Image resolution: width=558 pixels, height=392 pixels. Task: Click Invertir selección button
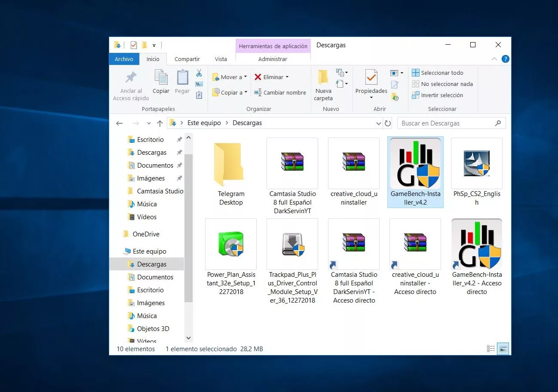pyautogui.click(x=438, y=95)
